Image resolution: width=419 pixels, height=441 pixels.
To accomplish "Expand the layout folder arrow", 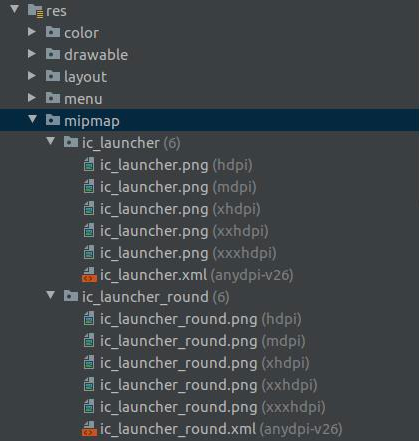I will [32, 76].
